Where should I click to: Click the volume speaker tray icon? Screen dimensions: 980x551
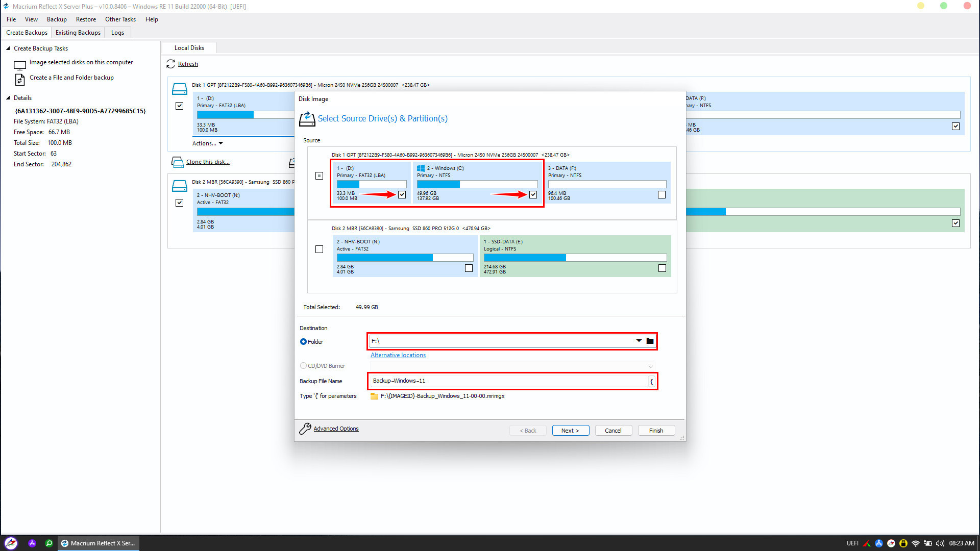click(940, 543)
